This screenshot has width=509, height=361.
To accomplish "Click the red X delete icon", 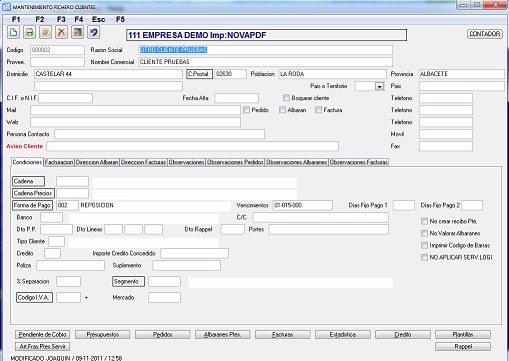I will point(61,32).
